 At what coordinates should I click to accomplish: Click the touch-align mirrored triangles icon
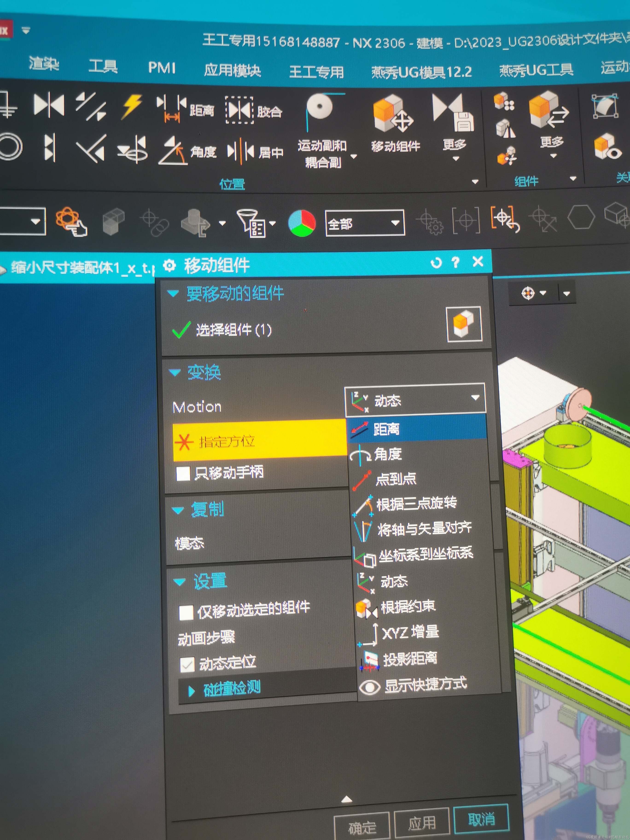pos(49,105)
